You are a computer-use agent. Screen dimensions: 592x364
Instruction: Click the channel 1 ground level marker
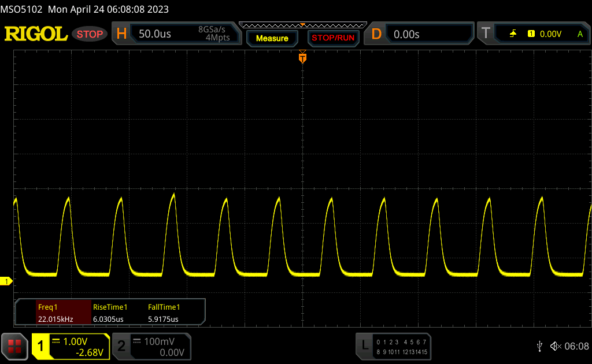click(x=6, y=281)
